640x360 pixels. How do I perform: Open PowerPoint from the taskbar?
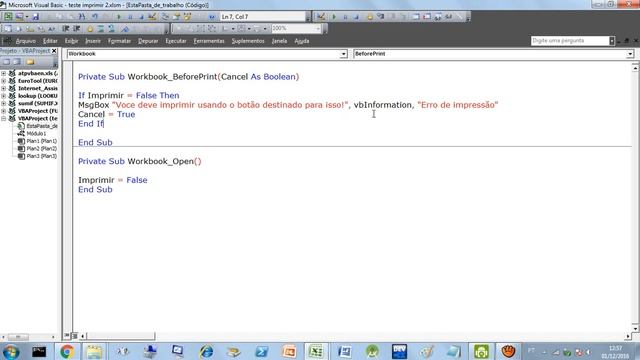point(289,351)
